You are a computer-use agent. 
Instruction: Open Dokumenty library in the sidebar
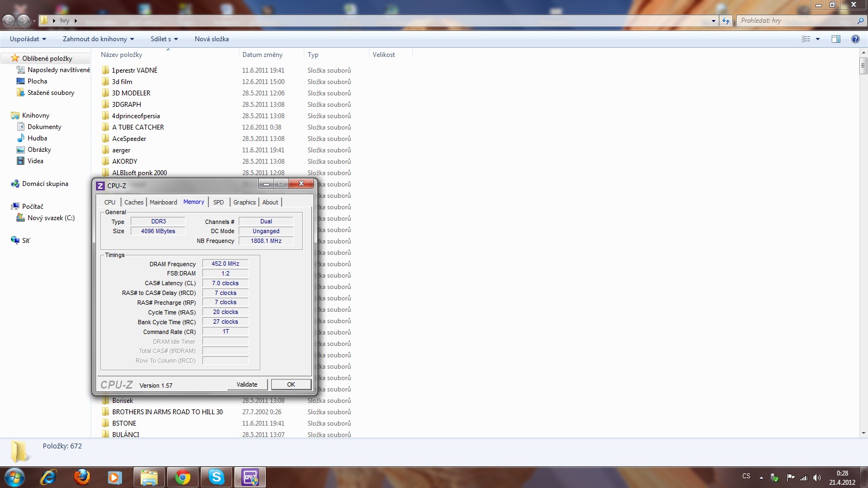[44, 127]
